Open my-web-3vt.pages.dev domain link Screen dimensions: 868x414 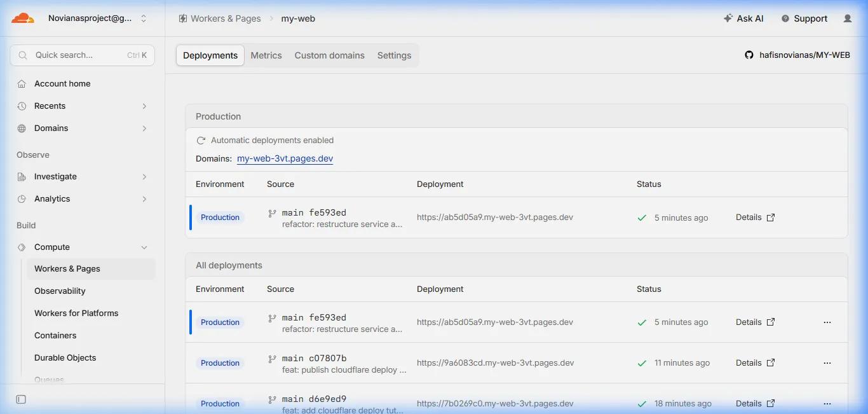(x=285, y=158)
